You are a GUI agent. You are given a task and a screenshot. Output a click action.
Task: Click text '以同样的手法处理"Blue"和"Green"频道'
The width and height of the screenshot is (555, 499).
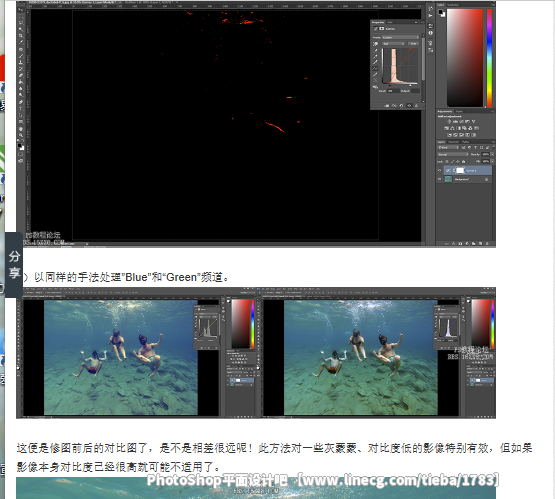129,277
